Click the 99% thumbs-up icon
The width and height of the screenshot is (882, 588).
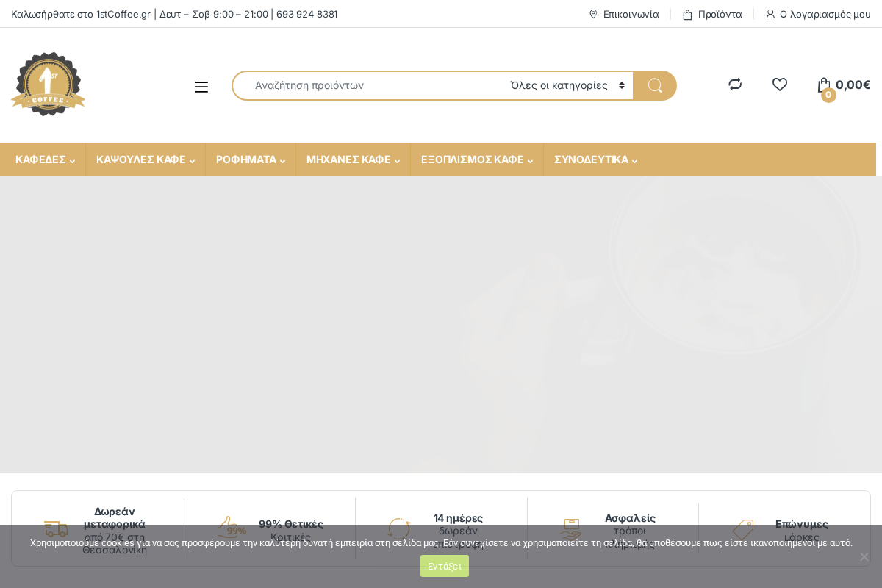[x=232, y=528]
